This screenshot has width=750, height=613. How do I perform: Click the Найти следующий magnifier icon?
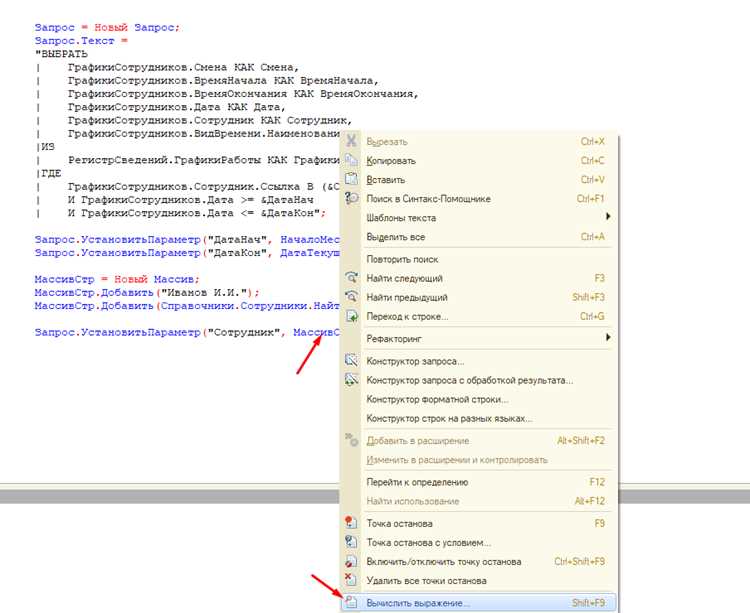click(x=351, y=278)
